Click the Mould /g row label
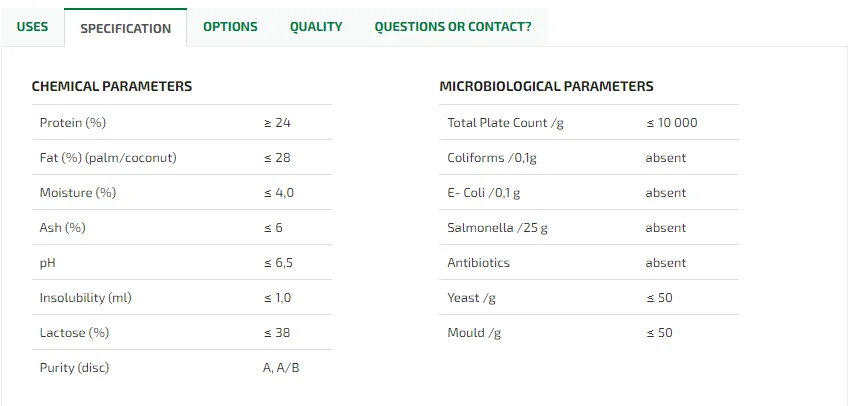854x406 pixels. pos(474,333)
